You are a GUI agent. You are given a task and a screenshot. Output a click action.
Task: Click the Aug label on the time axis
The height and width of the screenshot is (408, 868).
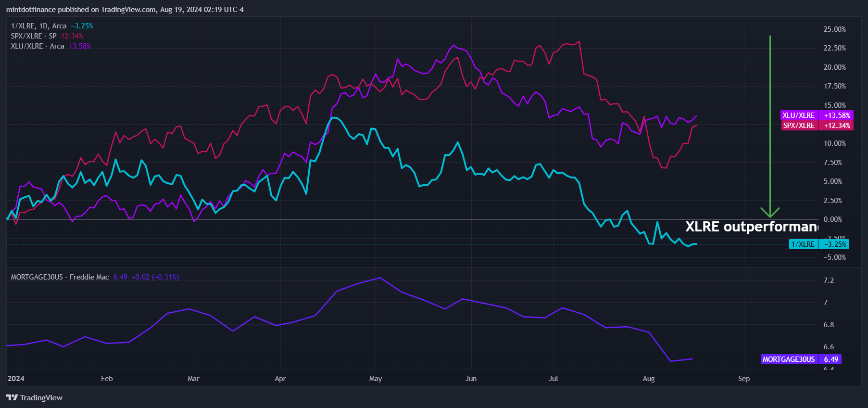[649, 379]
